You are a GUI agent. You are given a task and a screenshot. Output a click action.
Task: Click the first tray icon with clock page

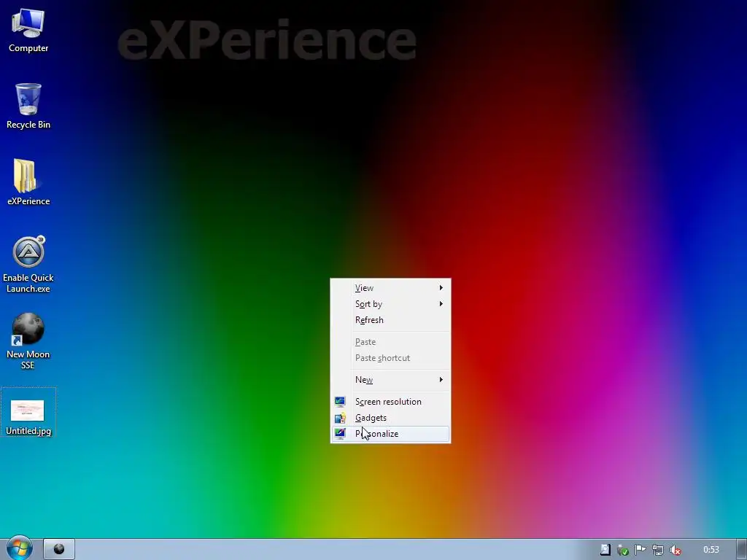pyautogui.click(x=605, y=550)
